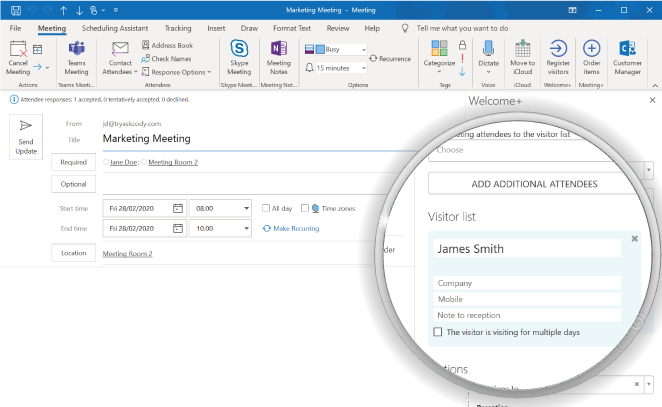Click the James Smith visitor name field

pyautogui.click(x=527, y=249)
